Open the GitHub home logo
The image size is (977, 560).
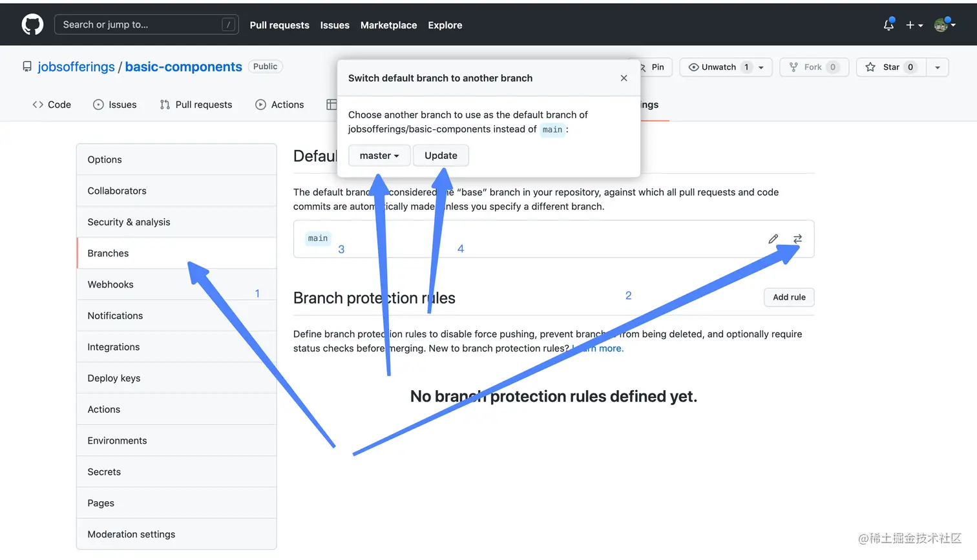point(32,25)
